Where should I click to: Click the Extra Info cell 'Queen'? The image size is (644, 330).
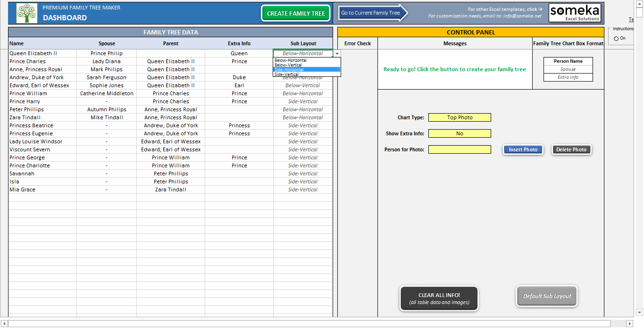point(239,53)
